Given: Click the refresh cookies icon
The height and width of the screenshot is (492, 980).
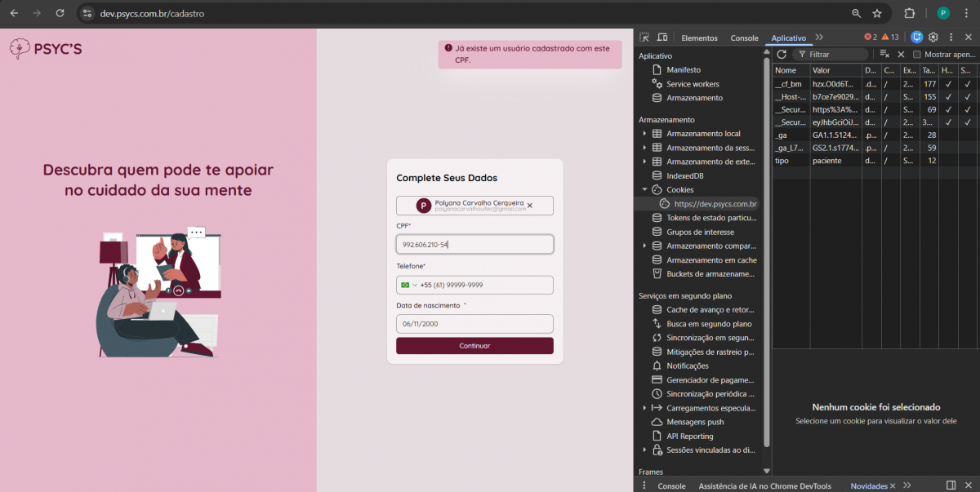Looking at the screenshot, I should (782, 55).
